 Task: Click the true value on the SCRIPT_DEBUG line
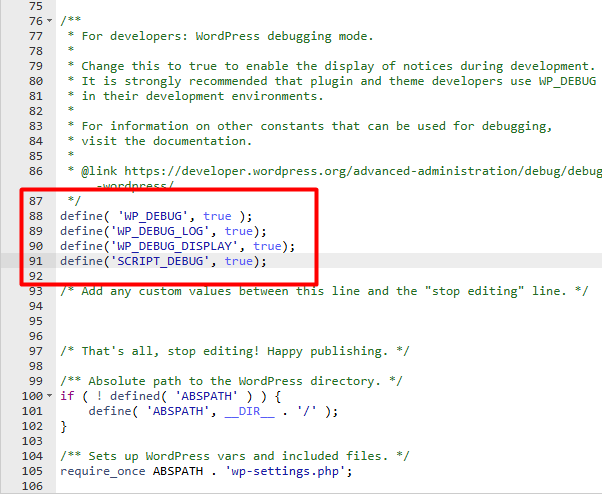pyautogui.click(x=239, y=261)
